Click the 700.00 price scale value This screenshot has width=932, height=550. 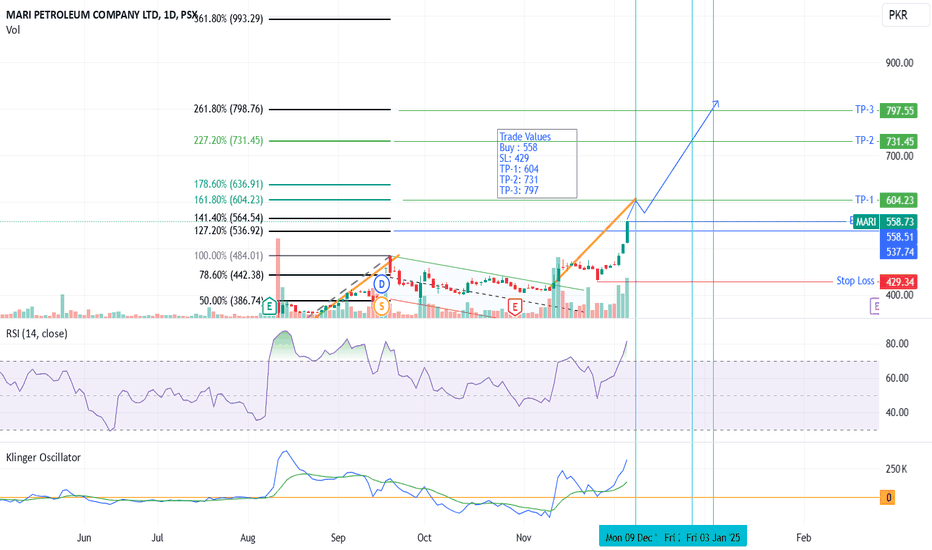[x=899, y=156]
